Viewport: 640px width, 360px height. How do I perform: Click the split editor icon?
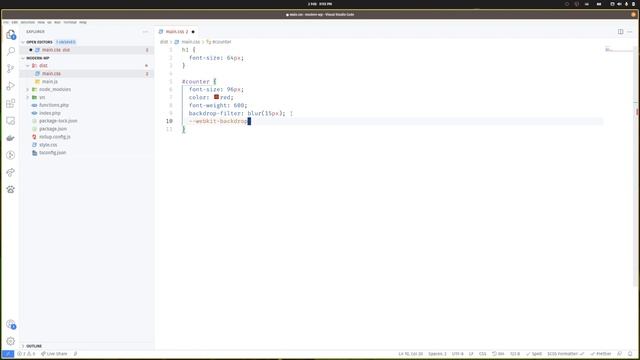click(620, 31)
